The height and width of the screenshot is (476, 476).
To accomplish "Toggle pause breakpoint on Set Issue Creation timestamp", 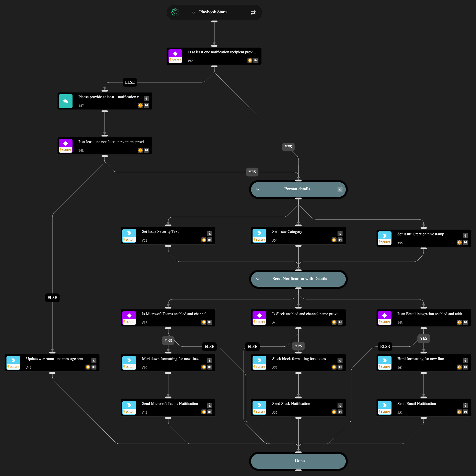I will coord(459,242).
